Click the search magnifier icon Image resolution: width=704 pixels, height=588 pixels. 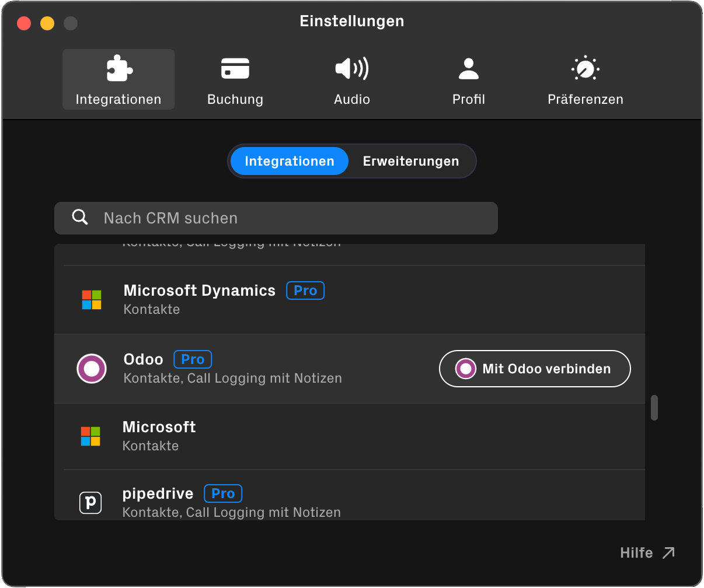point(80,218)
